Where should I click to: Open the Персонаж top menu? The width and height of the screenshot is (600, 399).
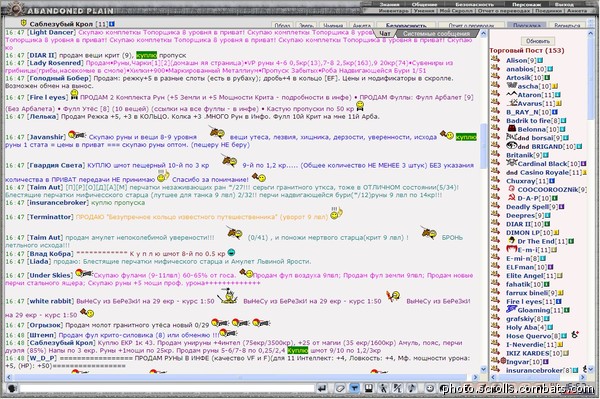526,5
